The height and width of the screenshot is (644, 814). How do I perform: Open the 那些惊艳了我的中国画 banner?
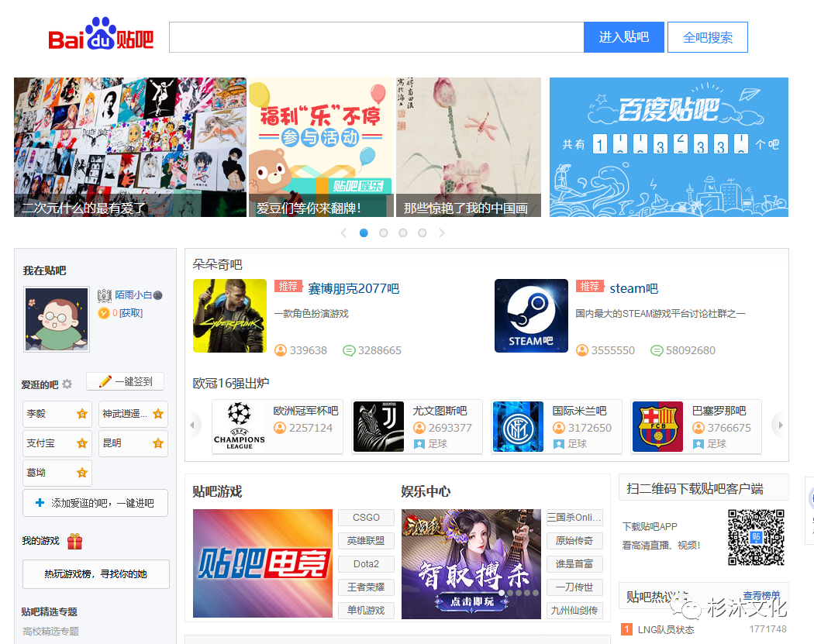point(468,147)
